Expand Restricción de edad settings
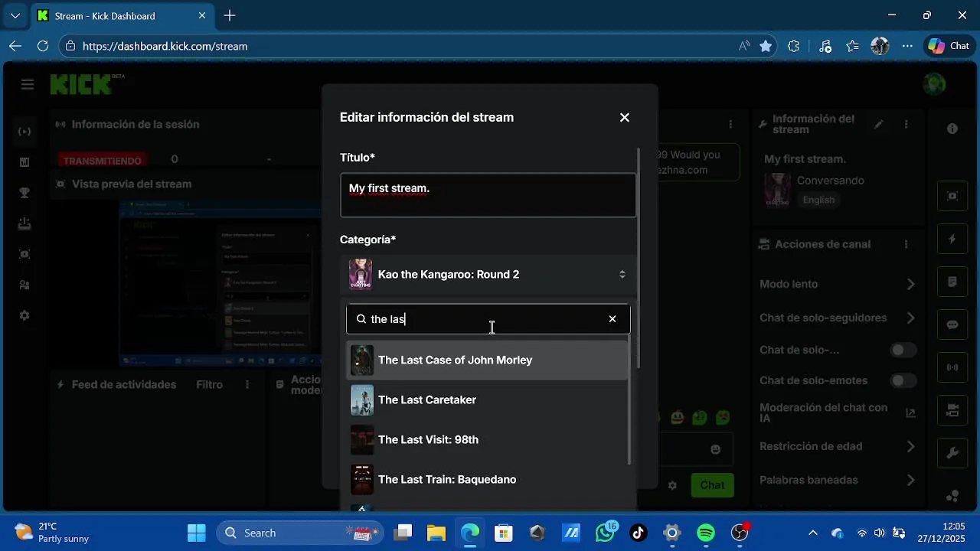Image resolution: width=980 pixels, height=551 pixels. pyautogui.click(x=910, y=446)
